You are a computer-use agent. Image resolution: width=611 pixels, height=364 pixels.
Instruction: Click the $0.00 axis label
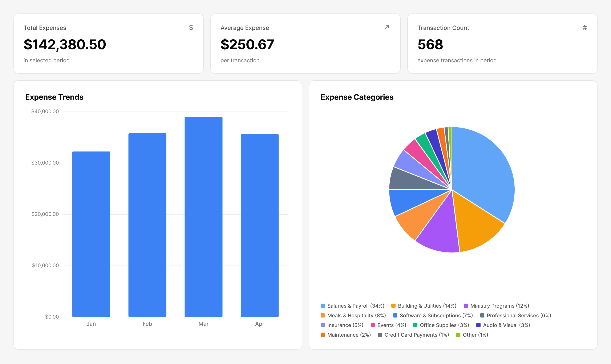click(x=52, y=317)
